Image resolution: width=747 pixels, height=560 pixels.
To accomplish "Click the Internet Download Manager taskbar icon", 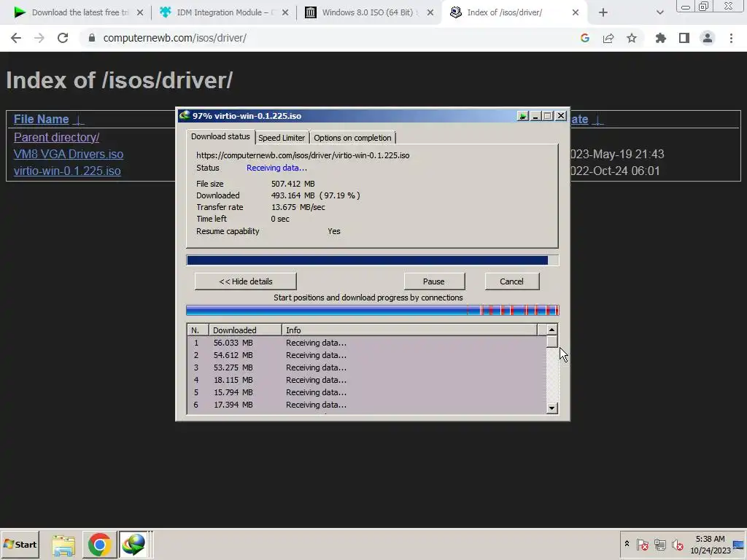I will (x=133, y=544).
